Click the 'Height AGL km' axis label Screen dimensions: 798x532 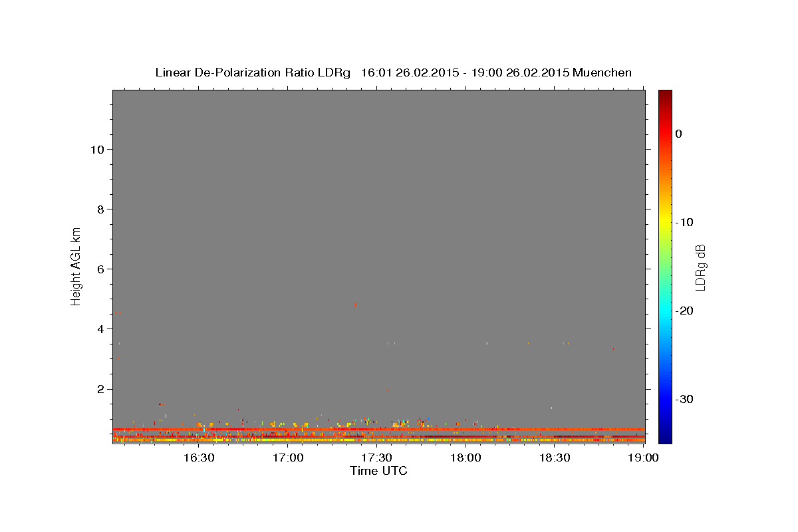76,265
